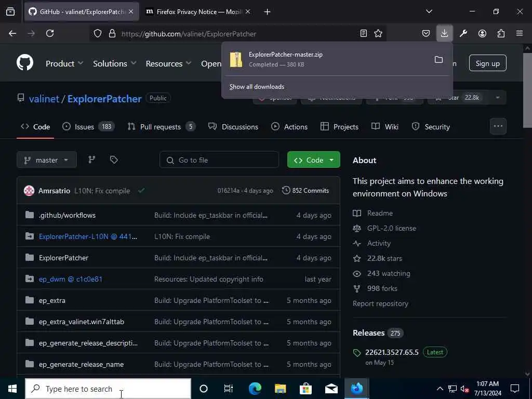Viewport: 532px width, 399px height.
Task: Open Task View on the taskbar
Action: [229, 389]
